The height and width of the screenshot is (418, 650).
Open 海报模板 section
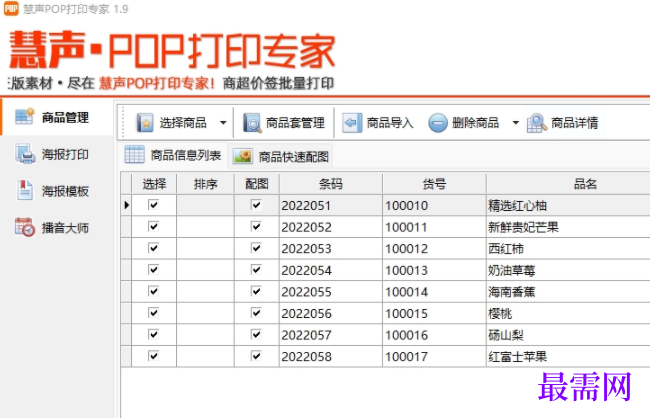(57, 191)
